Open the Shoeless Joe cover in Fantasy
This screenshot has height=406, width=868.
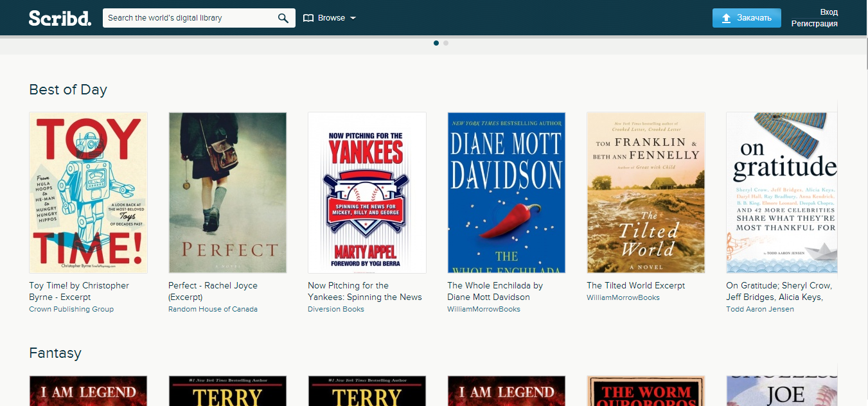coord(782,391)
